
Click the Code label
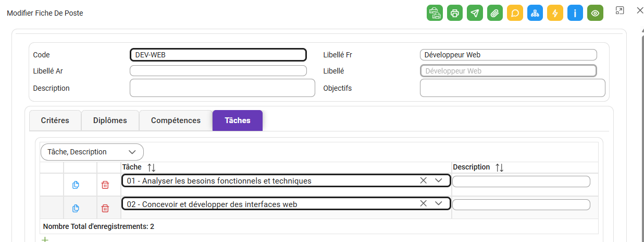tap(41, 55)
